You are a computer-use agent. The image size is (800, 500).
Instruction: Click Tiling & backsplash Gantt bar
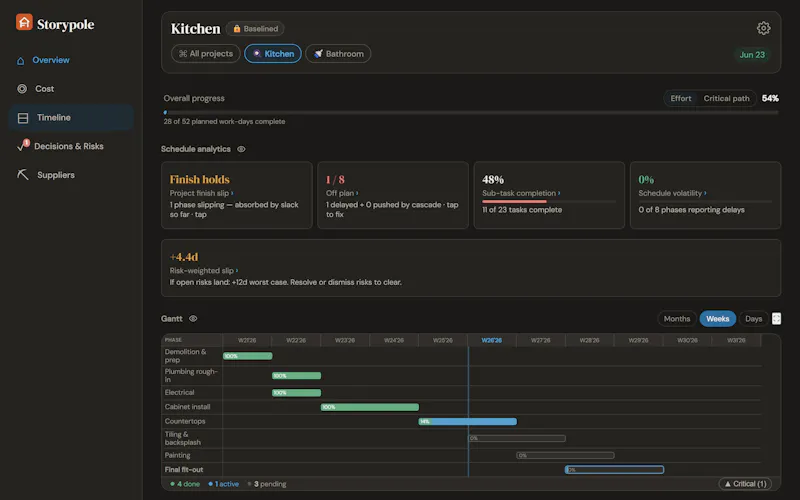(x=517, y=438)
